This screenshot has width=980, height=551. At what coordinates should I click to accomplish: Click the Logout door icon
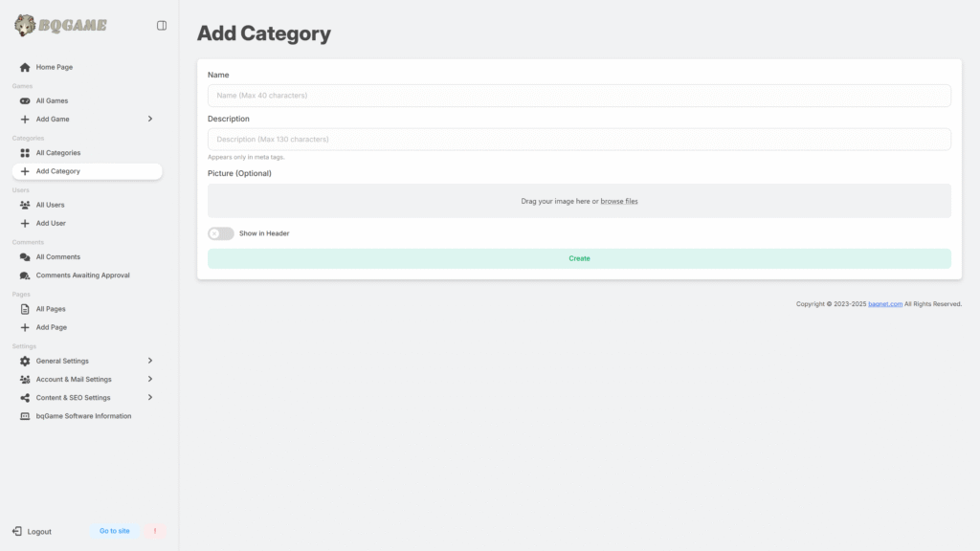[17, 531]
